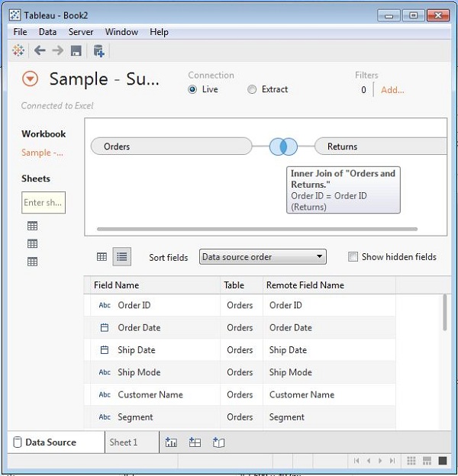This screenshot has width=458, height=476.
Task: Click the metadata grid vertical scrollbar
Action: click(x=444, y=313)
